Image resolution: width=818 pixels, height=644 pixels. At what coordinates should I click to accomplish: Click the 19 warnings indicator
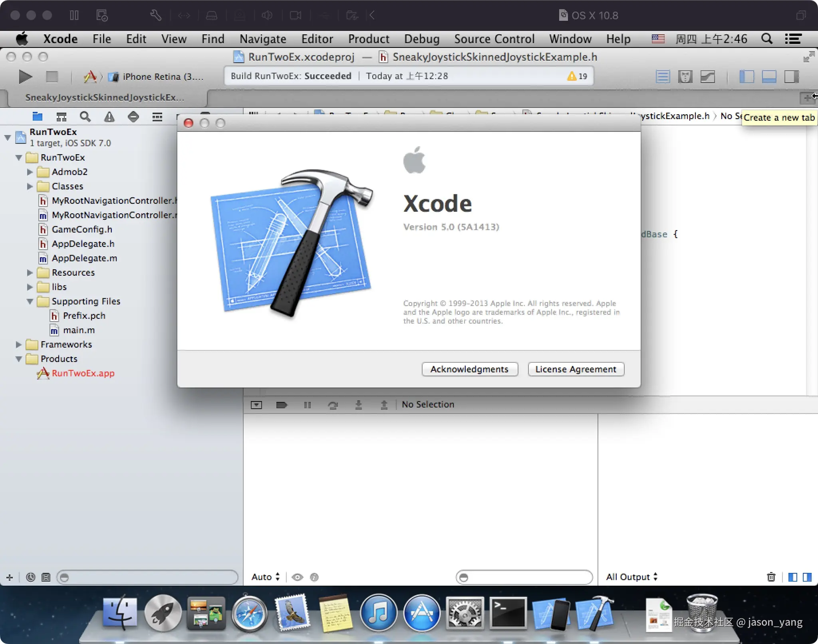click(578, 76)
